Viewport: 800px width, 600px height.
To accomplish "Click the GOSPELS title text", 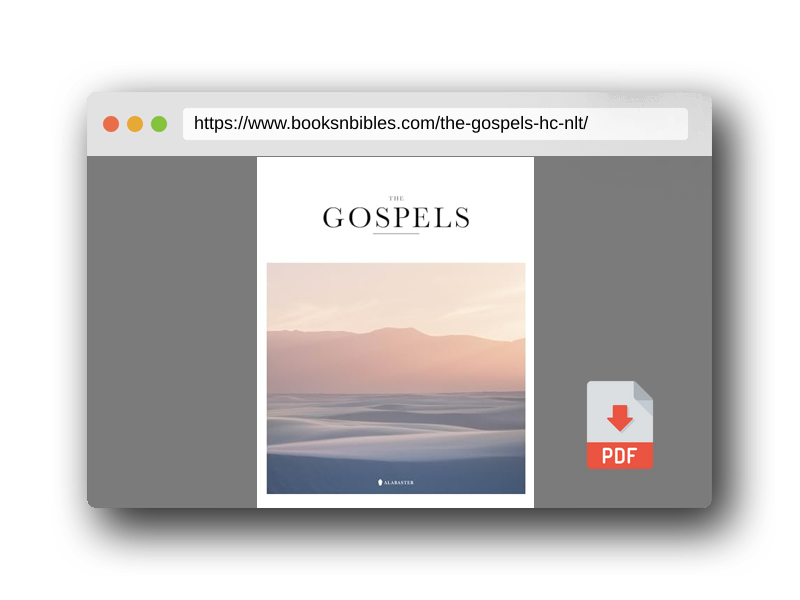I will [x=396, y=218].
